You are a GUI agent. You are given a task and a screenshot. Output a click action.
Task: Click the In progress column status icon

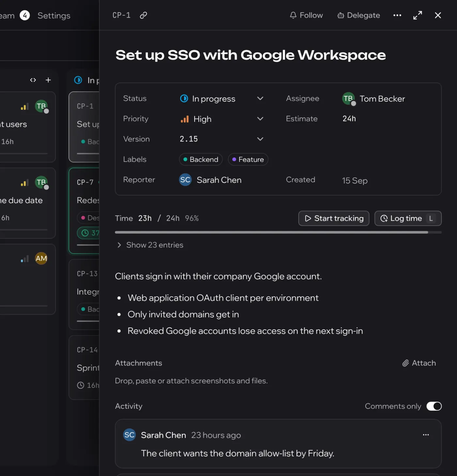[78, 80]
